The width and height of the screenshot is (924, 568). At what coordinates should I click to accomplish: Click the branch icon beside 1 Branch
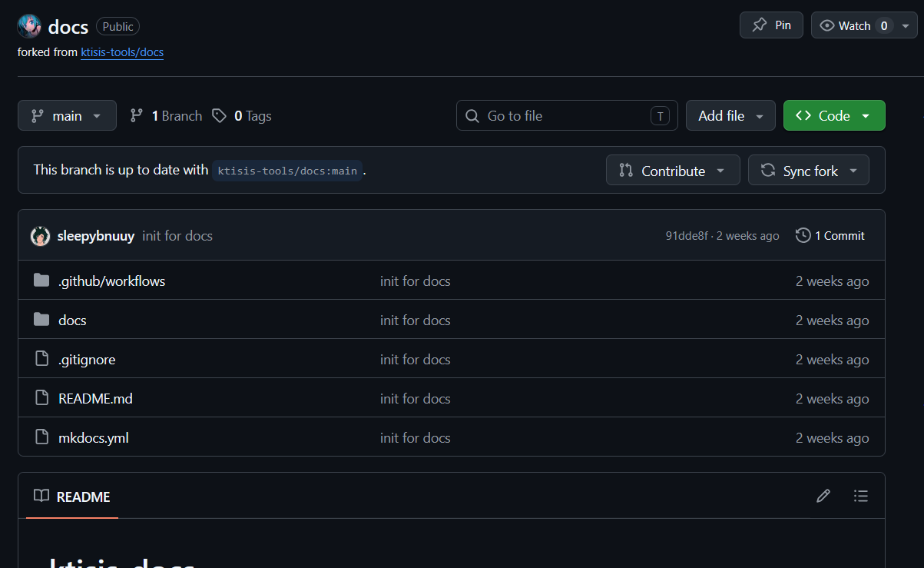point(137,115)
